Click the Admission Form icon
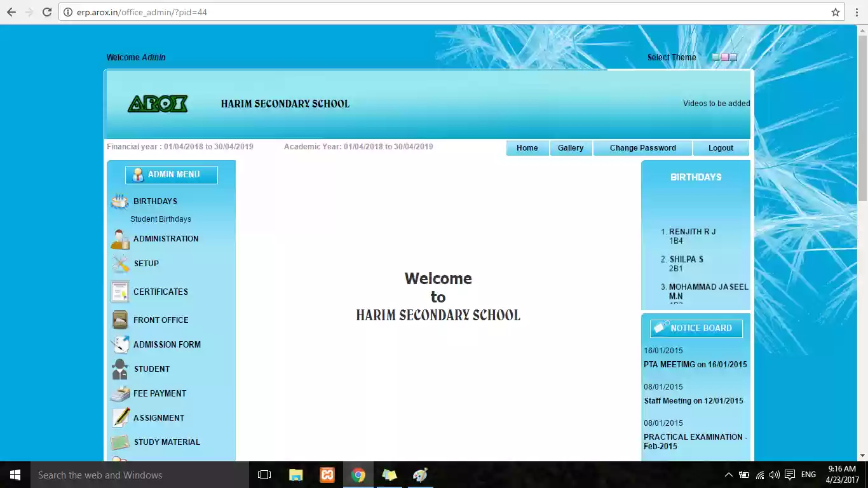This screenshot has height=488, width=868. click(x=119, y=344)
